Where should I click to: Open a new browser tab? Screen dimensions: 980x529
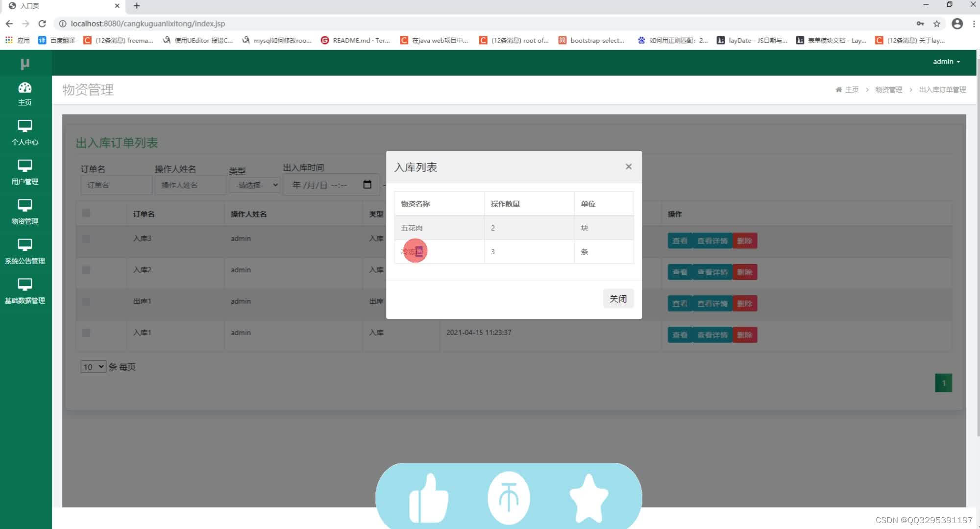137,6
